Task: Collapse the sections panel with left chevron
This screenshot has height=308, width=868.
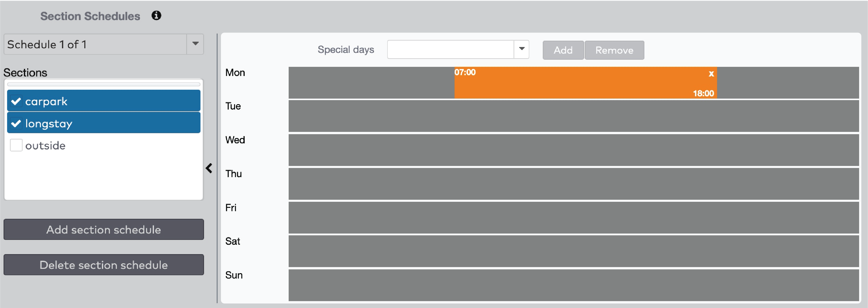Action: 209,168
